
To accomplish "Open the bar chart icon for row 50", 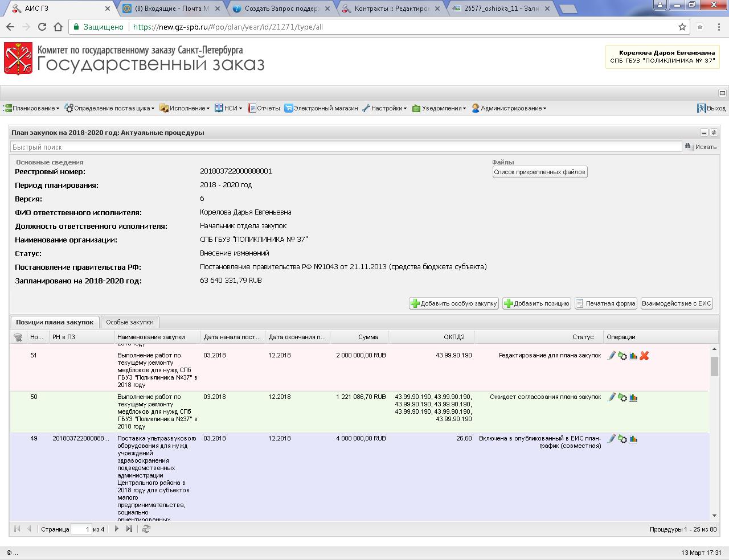I will [633, 397].
